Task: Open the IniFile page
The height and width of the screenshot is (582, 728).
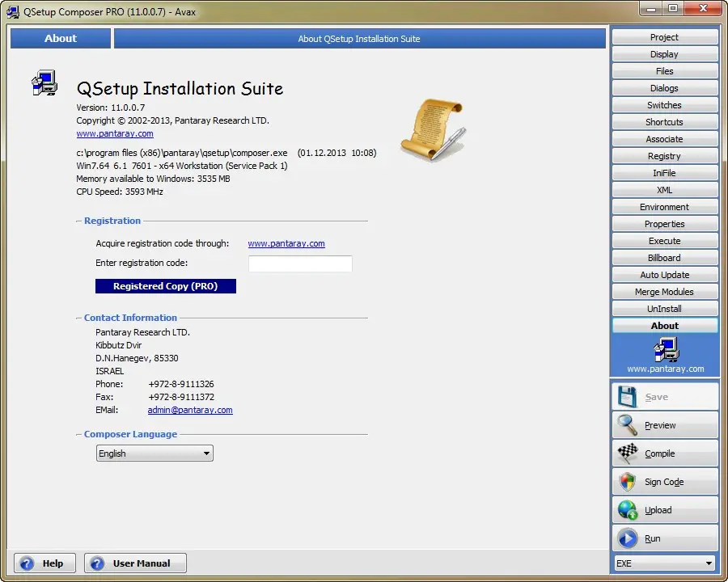Action: coord(665,173)
